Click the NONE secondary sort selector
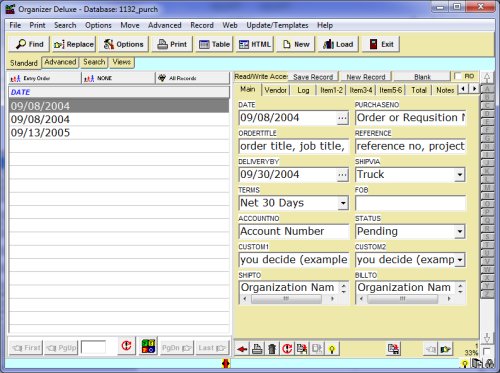Image resolution: width=500 pixels, height=373 pixels. tap(118, 78)
